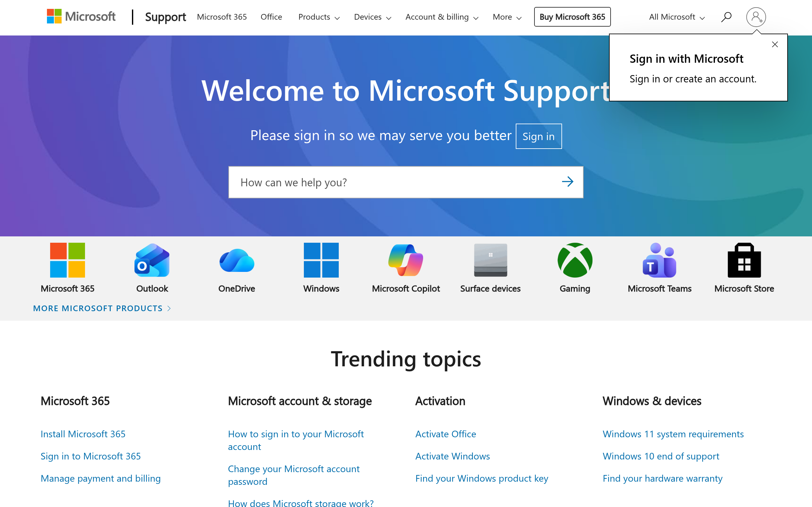Expand More Microsoft Products
Image resolution: width=812 pixels, height=507 pixels.
coord(98,308)
